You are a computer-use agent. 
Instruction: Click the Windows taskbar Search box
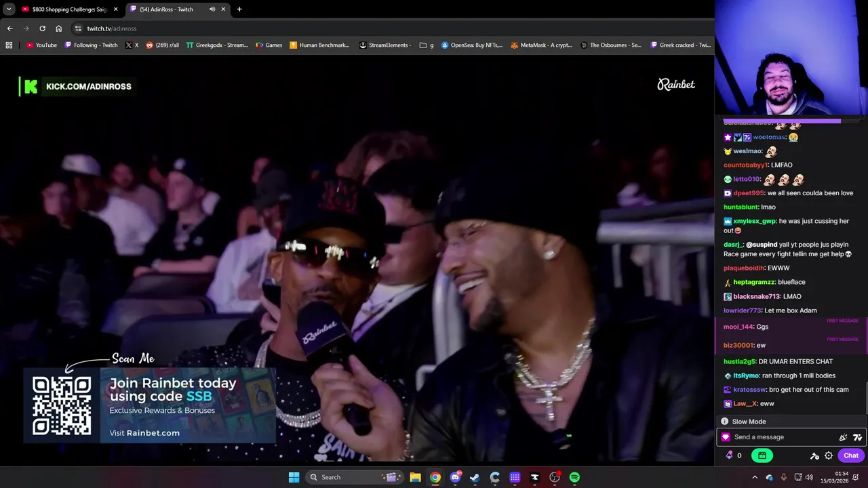(x=354, y=477)
